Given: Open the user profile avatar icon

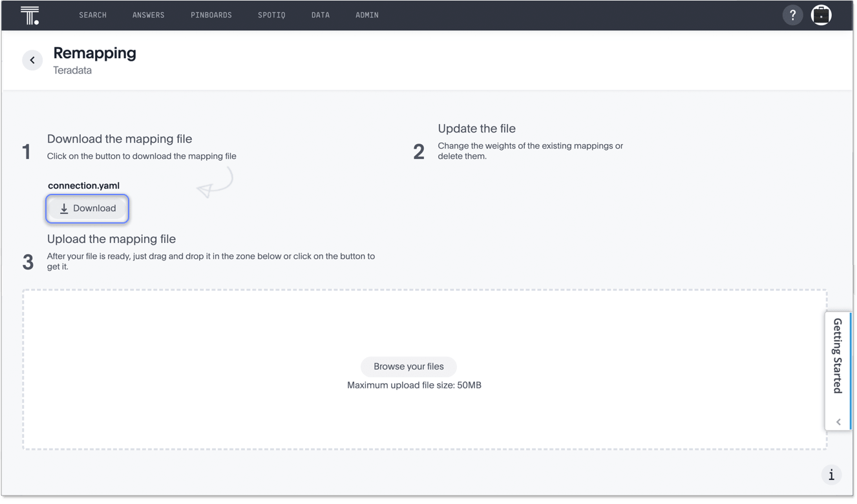Looking at the screenshot, I should tap(821, 14).
